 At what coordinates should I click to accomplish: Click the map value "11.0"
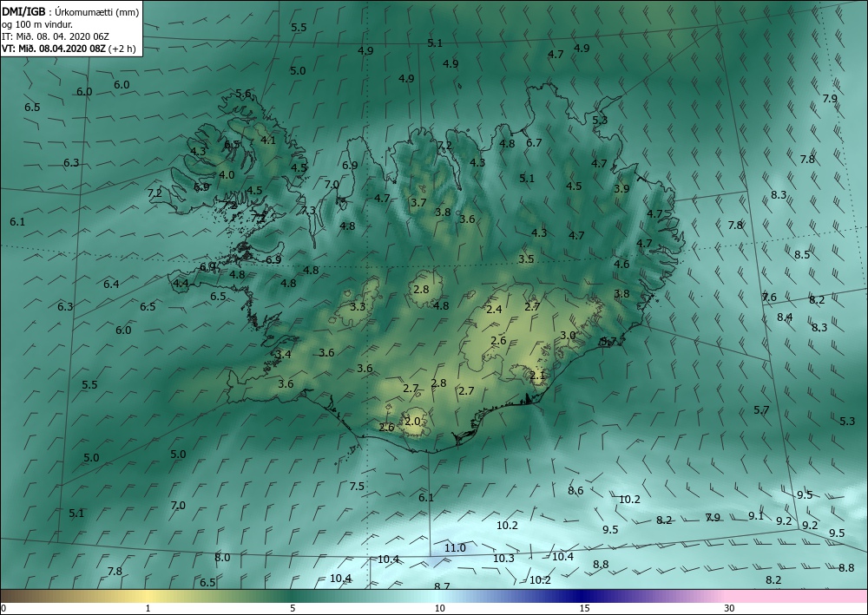455,548
